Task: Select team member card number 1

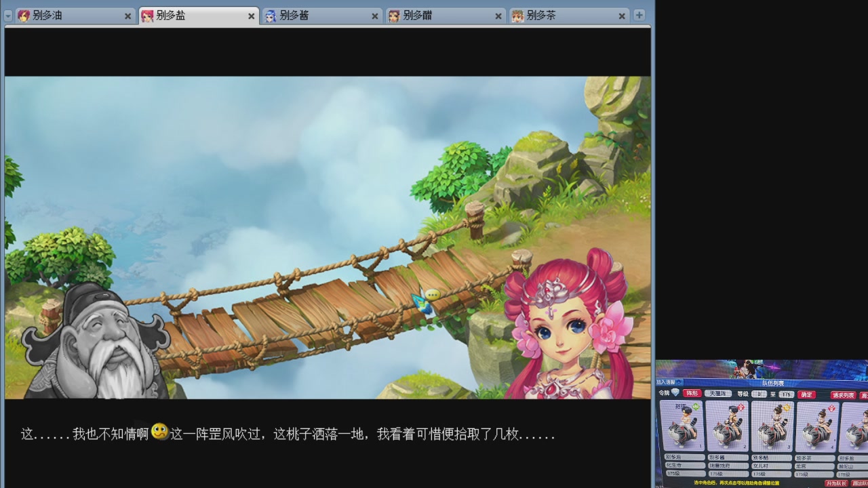Action: pyautogui.click(x=682, y=426)
